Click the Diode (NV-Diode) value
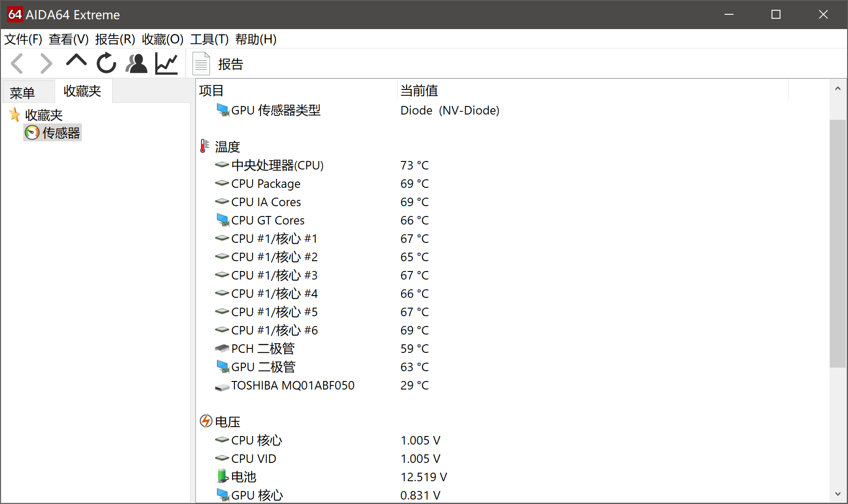 450,110
